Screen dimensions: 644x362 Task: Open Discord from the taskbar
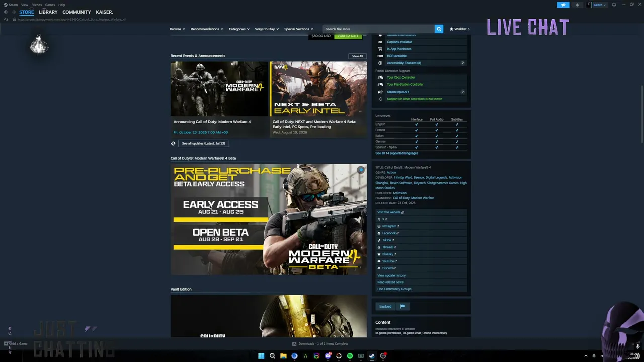[x=328, y=356]
